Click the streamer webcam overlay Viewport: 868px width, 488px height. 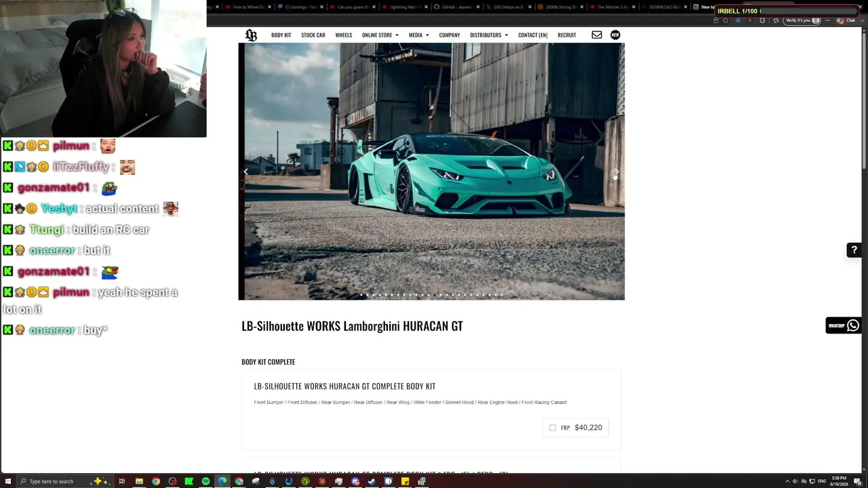[103, 68]
